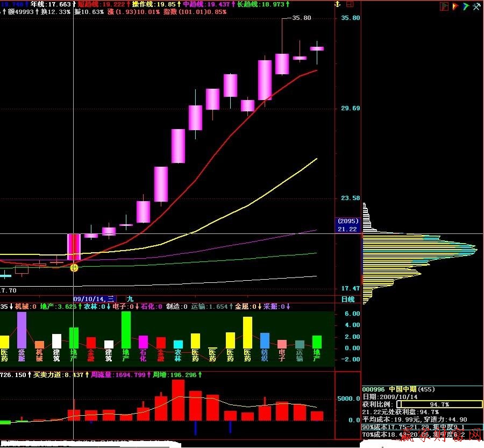Viewport: 484px width, 448px height.
Task: Click the blue-green arrow flag icon
Action: tap(466, 6)
